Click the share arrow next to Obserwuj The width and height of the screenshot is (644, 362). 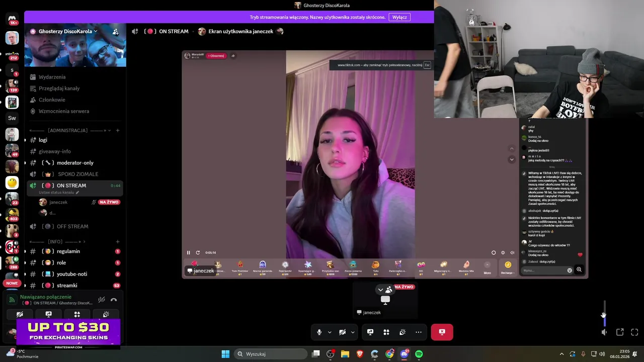point(233,56)
